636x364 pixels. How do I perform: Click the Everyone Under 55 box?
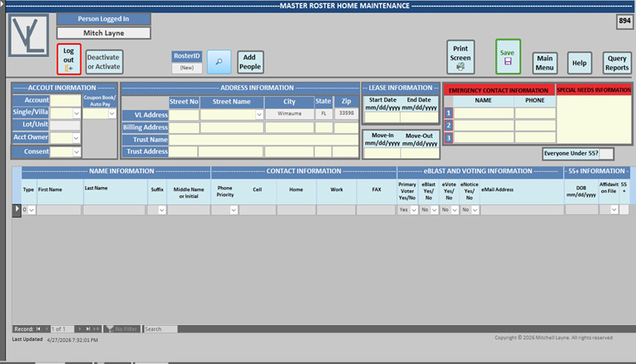[605, 153]
